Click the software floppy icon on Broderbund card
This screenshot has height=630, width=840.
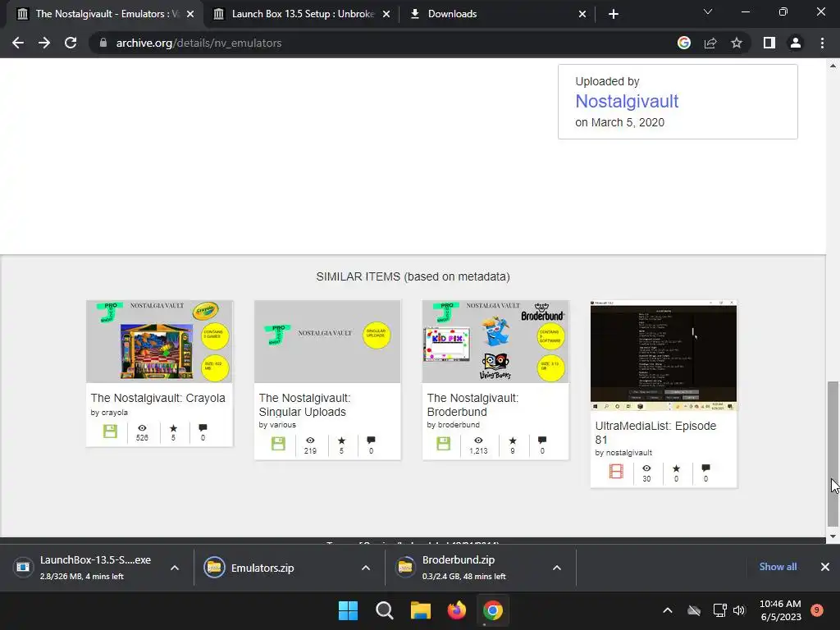pos(443,444)
